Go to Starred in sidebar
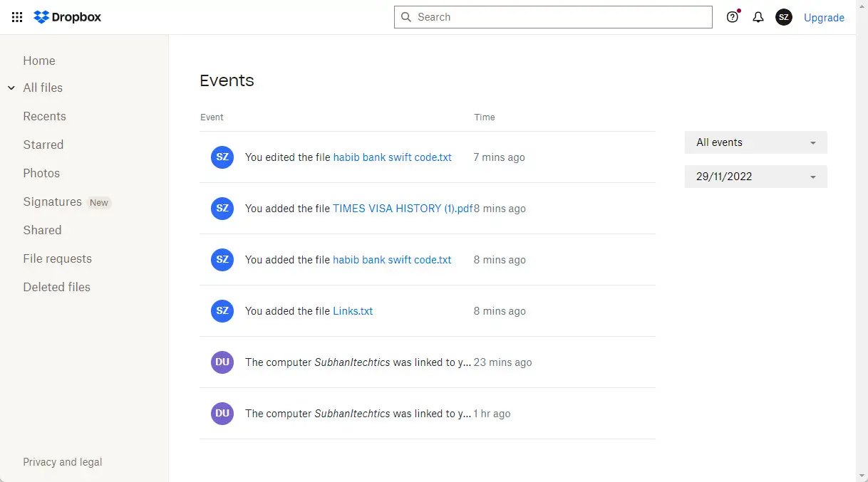Viewport: 868px width, 482px height. [43, 145]
